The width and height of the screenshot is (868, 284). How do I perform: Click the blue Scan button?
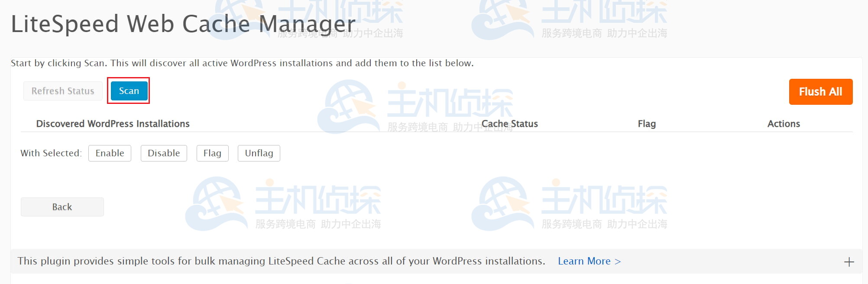point(129,91)
